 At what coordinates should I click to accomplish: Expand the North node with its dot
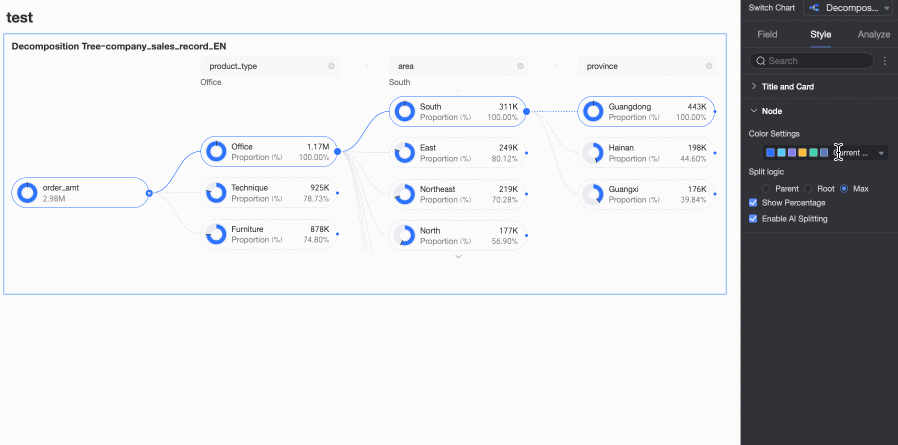coord(526,235)
